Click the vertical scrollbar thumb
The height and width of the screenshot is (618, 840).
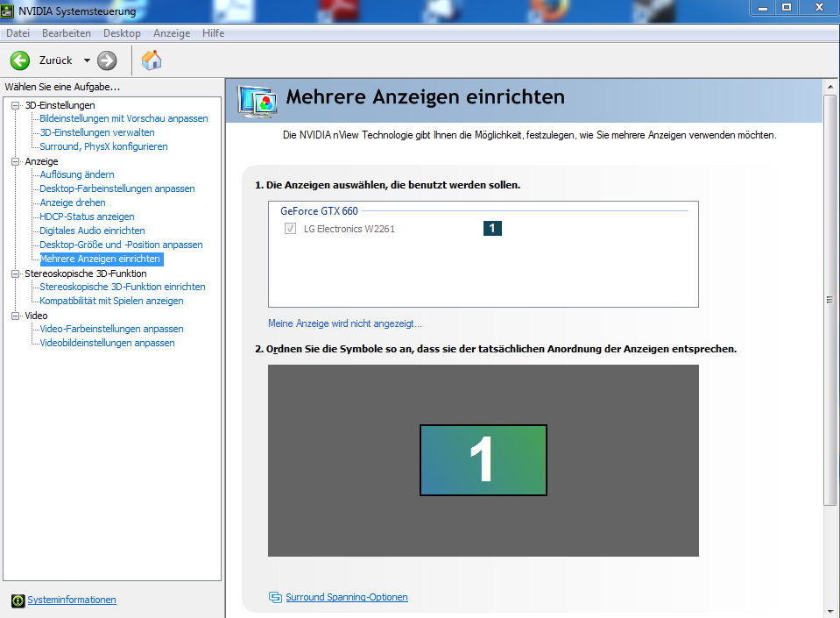pyautogui.click(x=830, y=300)
